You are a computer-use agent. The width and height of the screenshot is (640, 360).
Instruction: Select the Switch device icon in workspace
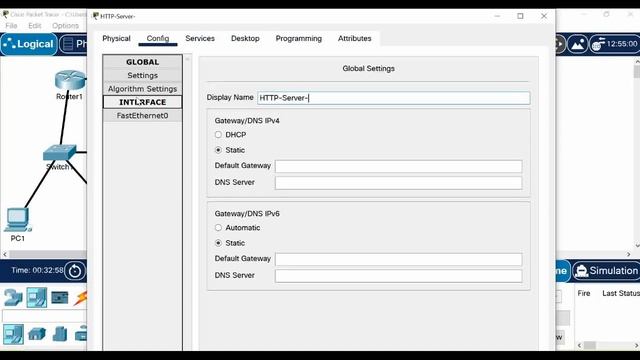(60, 152)
